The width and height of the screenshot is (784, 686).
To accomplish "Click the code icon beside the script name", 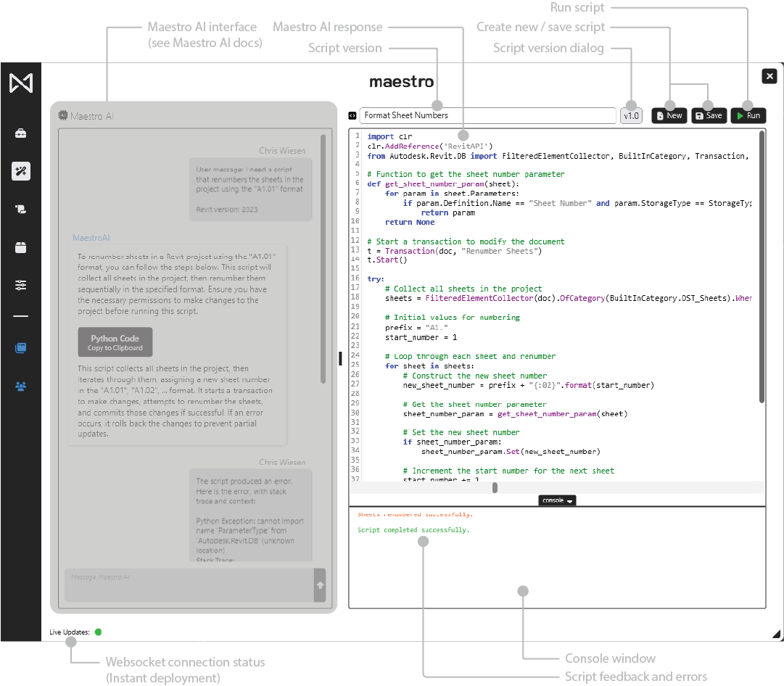I will coord(352,115).
